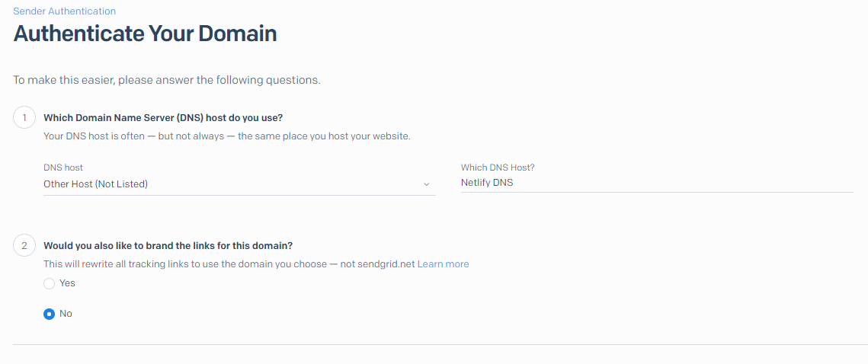Open the Learn more link
Image resolution: width=868 pixels, height=364 pixels.
tap(443, 264)
